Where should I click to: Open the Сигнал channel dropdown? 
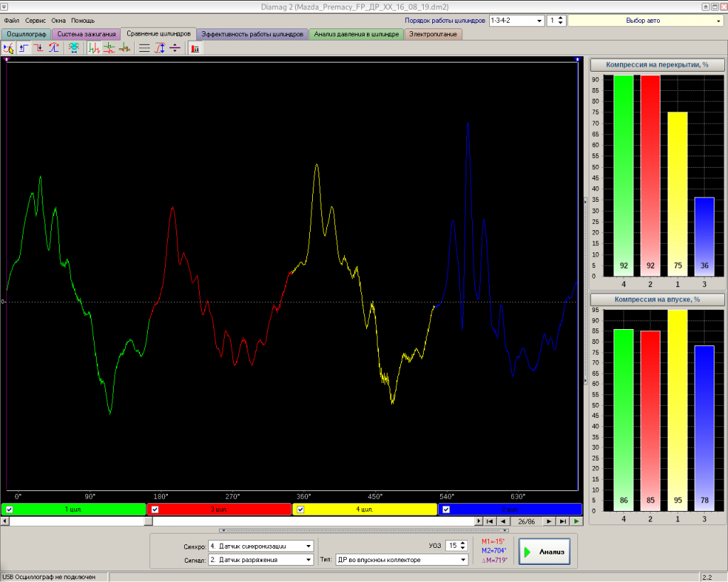point(309,560)
